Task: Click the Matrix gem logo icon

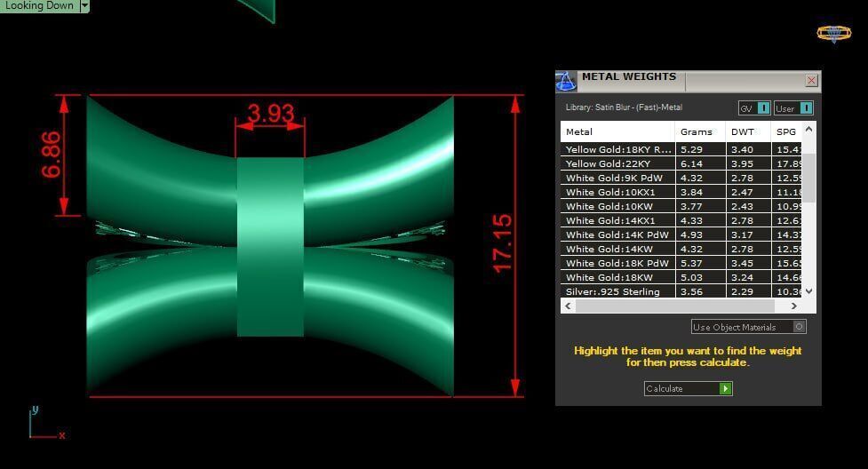Action: [x=833, y=34]
